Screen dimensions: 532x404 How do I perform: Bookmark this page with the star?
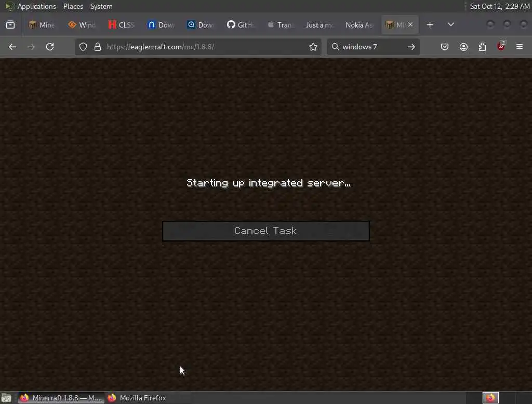[313, 47]
